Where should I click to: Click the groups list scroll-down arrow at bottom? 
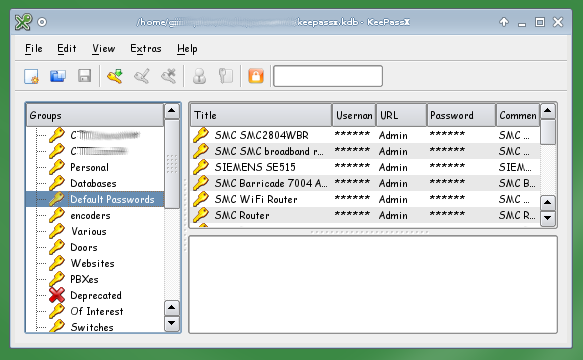click(x=172, y=323)
